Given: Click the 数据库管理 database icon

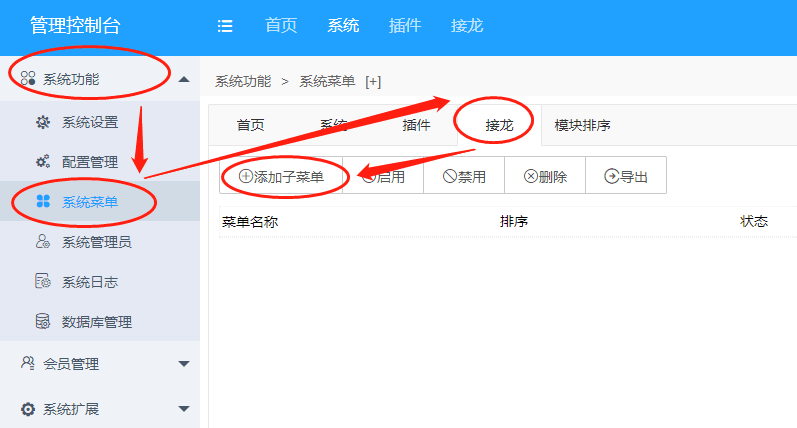Looking at the screenshot, I should [x=43, y=321].
